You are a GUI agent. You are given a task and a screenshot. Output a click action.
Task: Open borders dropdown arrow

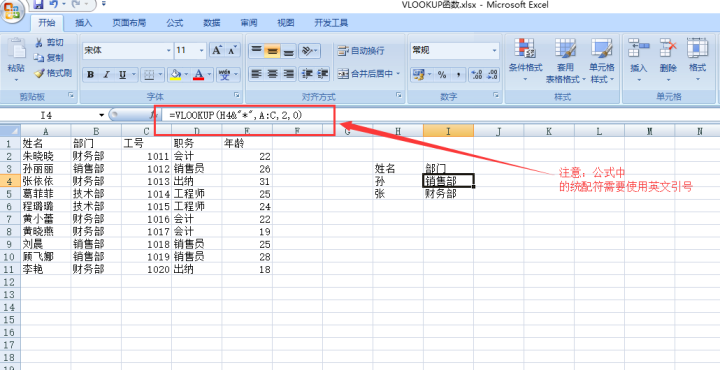pyautogui.click(x=160, y=74)
